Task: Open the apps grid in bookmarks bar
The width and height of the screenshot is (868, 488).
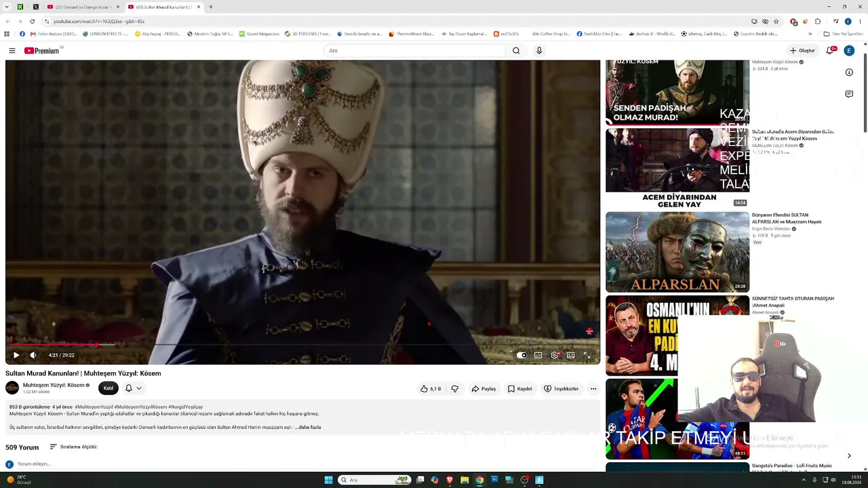Action: pyautogui.click(x=7, y=34)
